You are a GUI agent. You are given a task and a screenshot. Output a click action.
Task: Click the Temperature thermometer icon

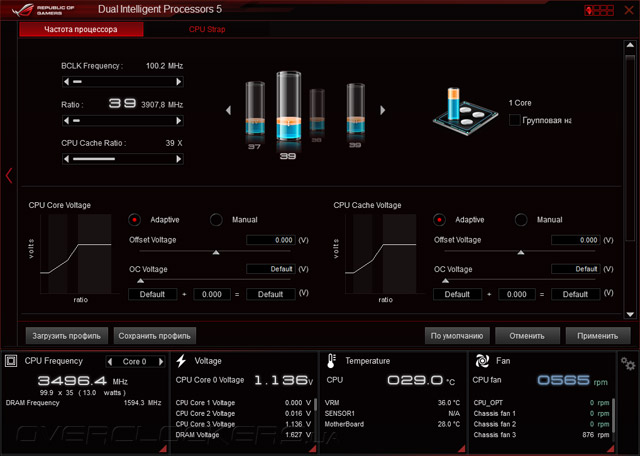(x=331, y=361)
